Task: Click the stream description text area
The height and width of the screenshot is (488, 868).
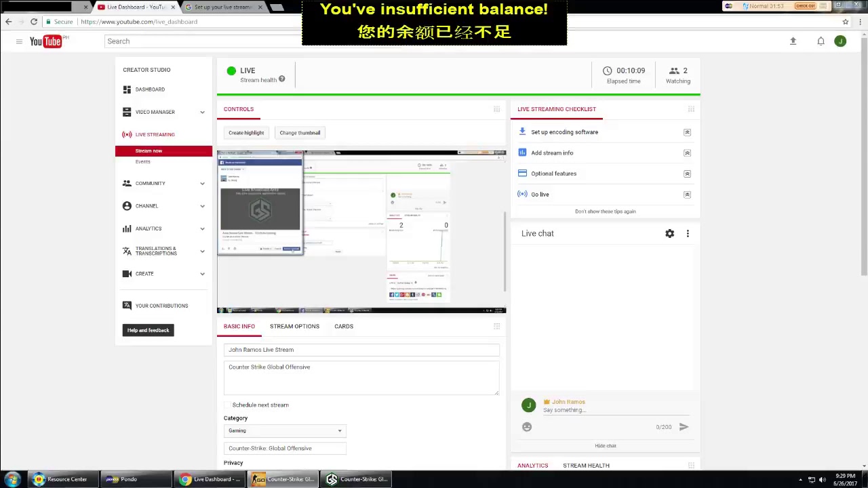Action: (x=361, y=378)
